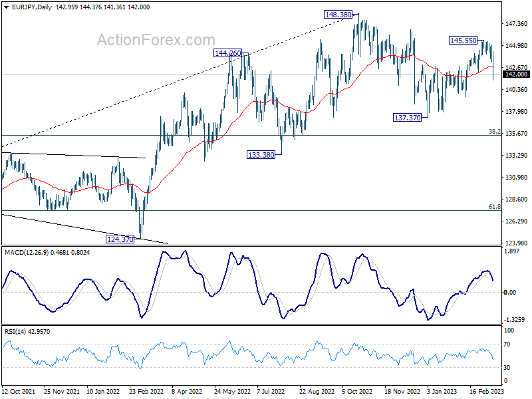Click the 23 Feb 2022 date label
The height and width of the screenshot is (399, 532).
146,391
